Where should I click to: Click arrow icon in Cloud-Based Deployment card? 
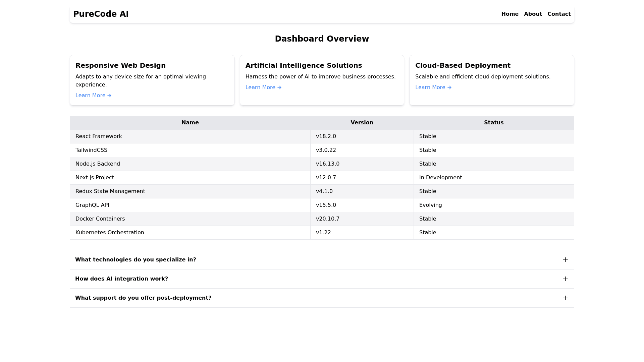(x=449, y=87)
